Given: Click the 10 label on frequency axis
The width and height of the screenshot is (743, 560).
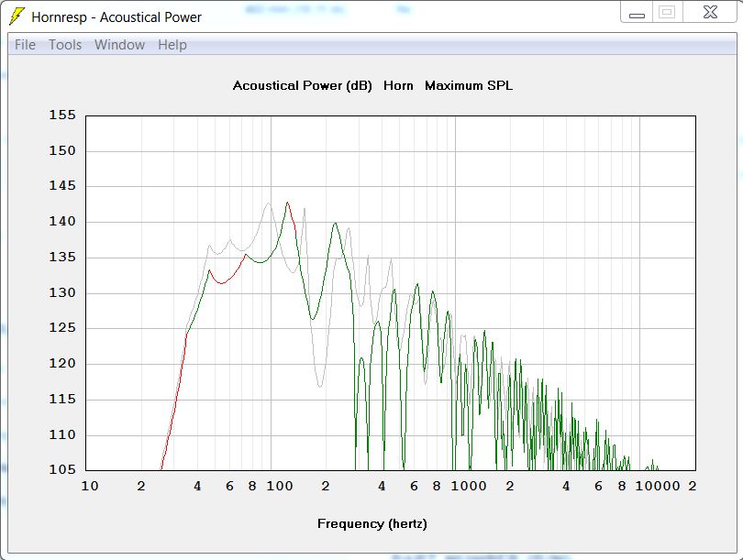Looking at the screenshot, I should pos(90,486).
